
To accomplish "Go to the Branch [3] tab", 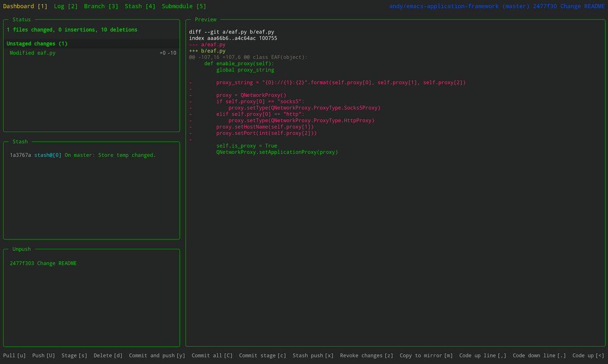I will (101, 6).
